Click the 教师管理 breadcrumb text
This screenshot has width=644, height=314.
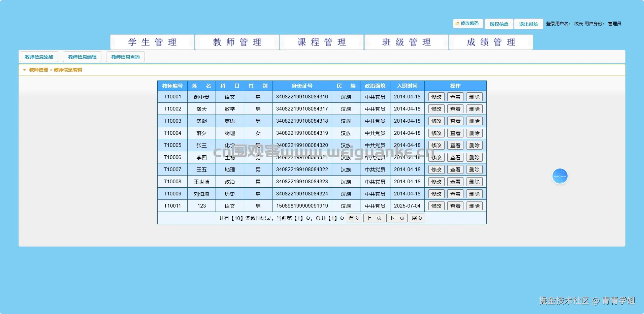[39, 70]
